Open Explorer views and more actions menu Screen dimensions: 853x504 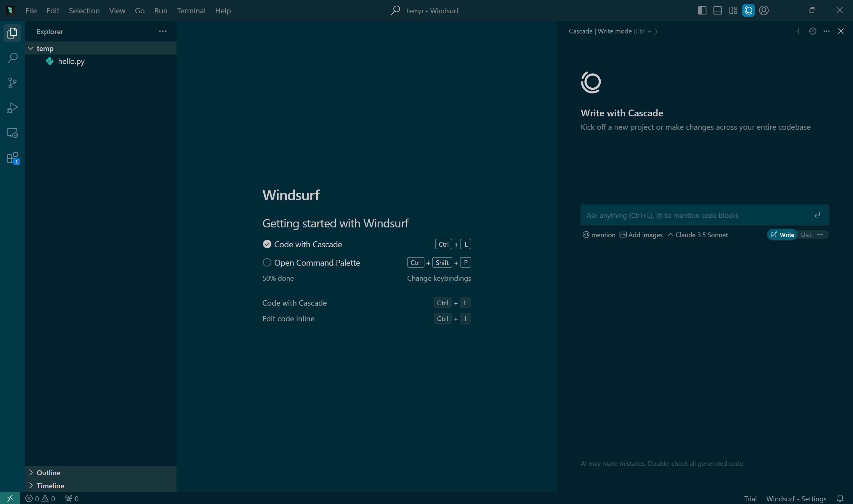tap(163, 31)
